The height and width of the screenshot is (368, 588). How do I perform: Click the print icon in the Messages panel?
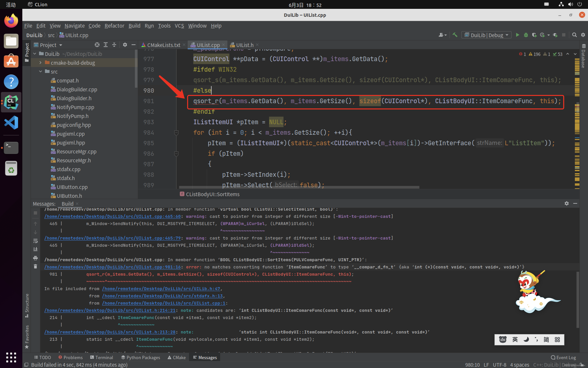(35, 258)
